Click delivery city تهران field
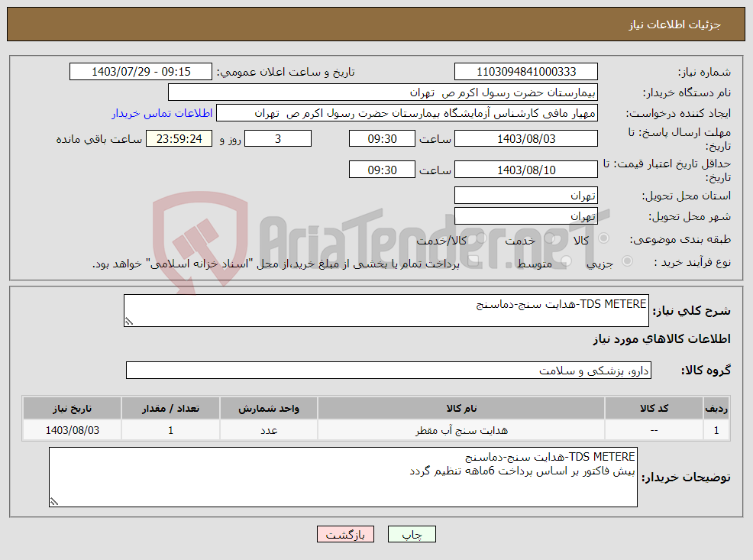The height and width of the screenshot is (560, 753). (526, 216)
